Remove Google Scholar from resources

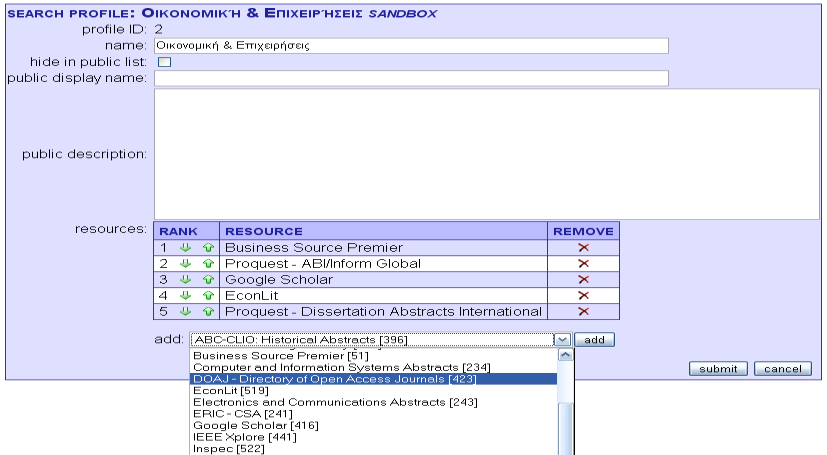click(583, 279)
